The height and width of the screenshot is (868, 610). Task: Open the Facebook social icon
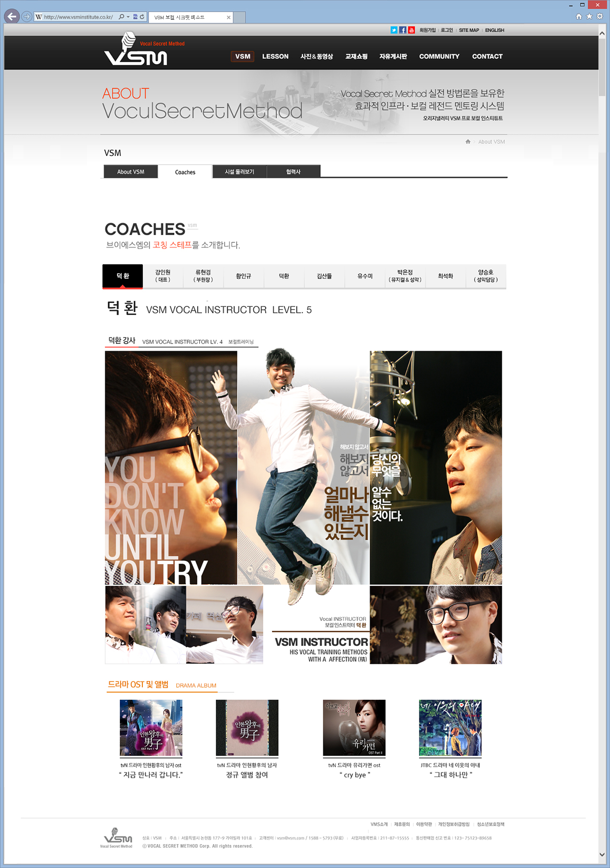click(403, 30)
